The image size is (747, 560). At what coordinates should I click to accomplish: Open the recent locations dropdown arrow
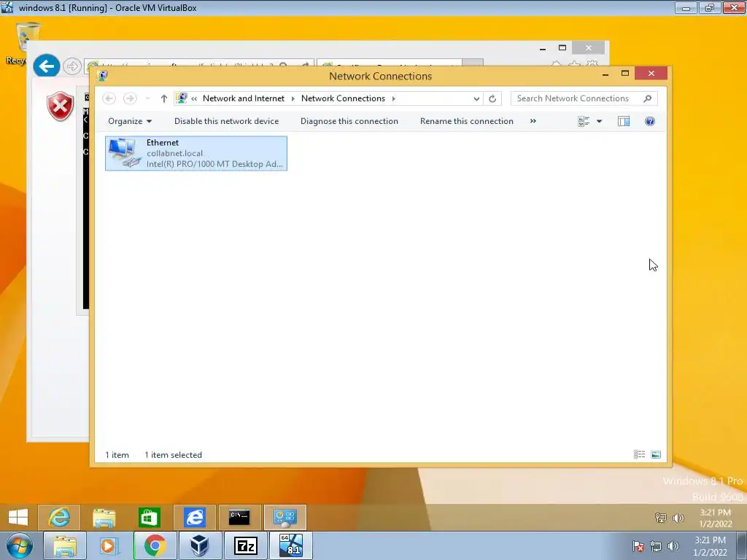pyautogui.click(x=148, y=98)
